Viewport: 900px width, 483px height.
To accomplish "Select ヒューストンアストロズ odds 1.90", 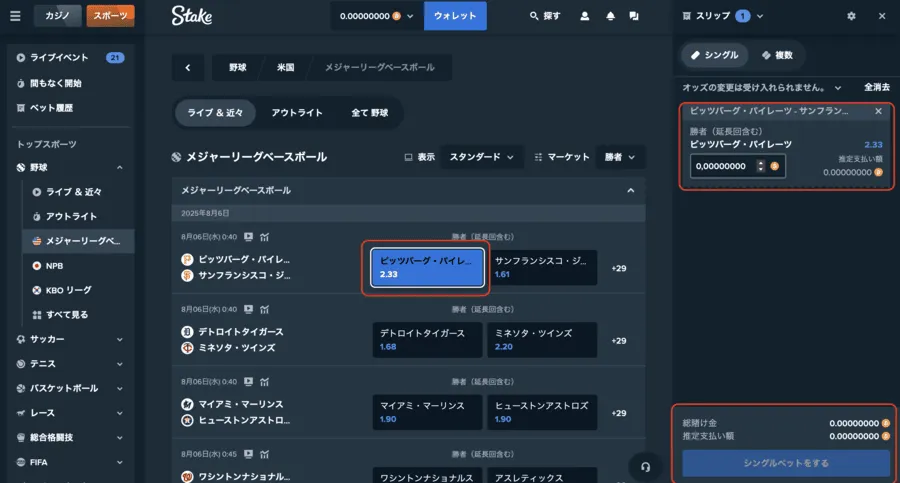I will (542, 412).
